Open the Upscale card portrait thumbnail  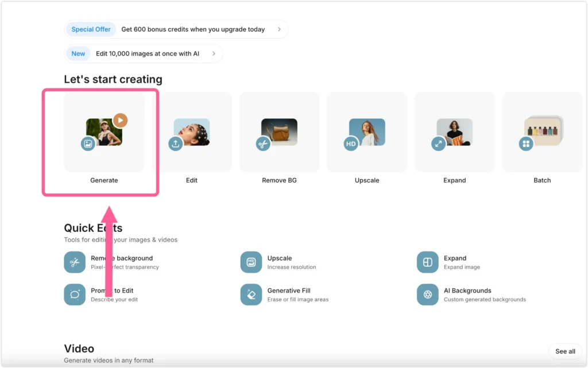tap(367, 132)
